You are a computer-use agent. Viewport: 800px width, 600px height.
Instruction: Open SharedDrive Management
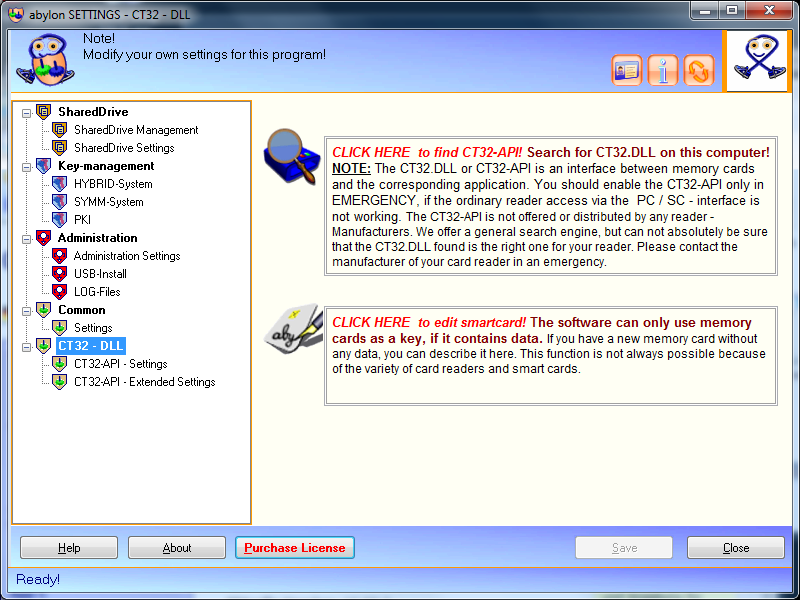pos(136,130)
